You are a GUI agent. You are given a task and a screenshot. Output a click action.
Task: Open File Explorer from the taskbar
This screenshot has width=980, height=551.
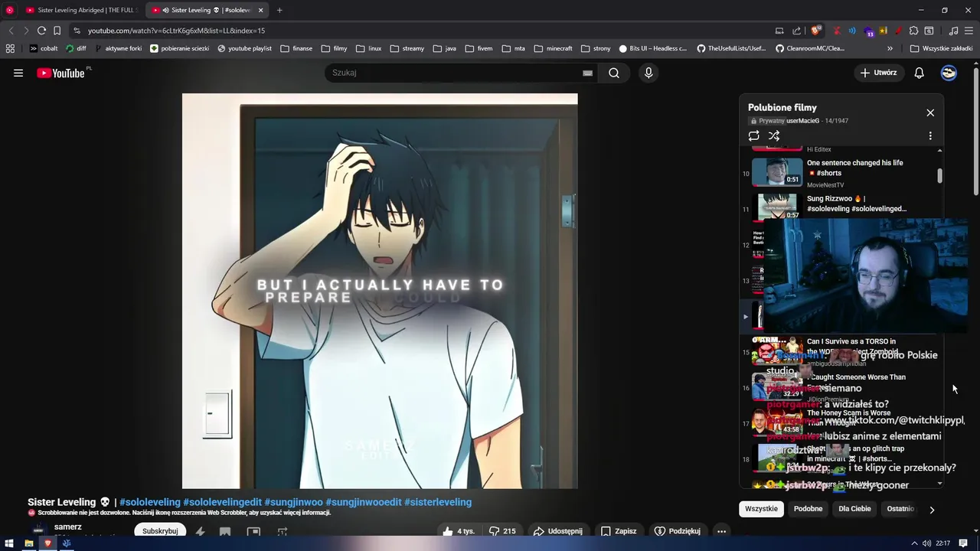(28, 543)
